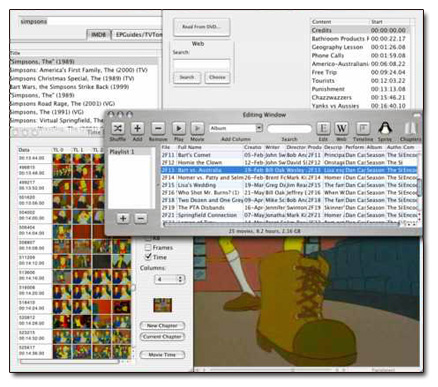438x387 pixels.
Task: Click the penguin Sprite toolbar icon
Action: 385,128
